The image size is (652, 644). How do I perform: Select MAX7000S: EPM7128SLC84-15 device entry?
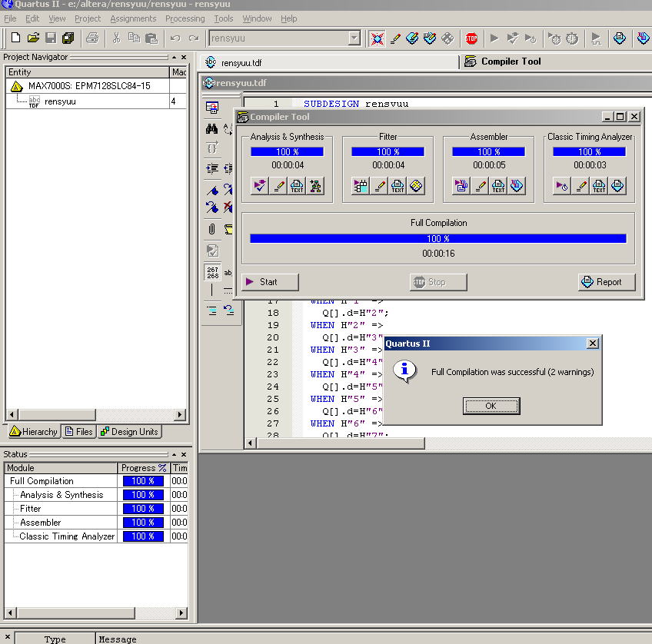tap(89, 86)
